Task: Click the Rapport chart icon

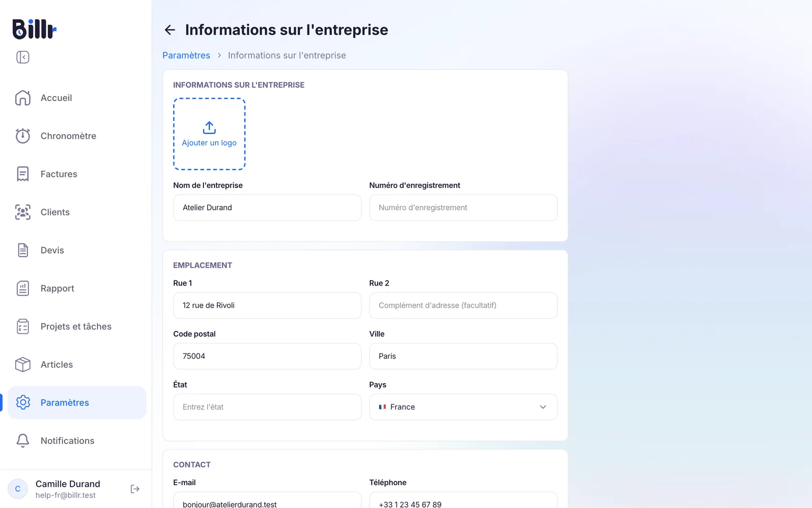Action: (x=23, y=289)
